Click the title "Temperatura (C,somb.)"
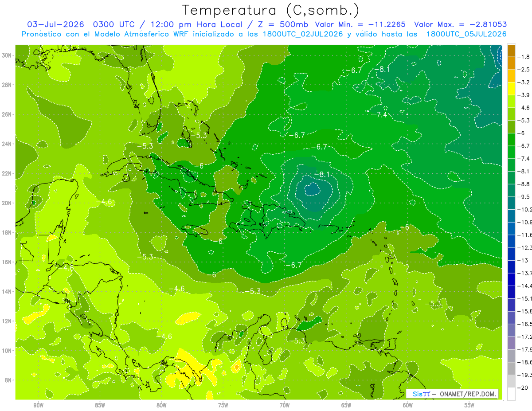This screenshot has height=411, width=532. (270, 10)
